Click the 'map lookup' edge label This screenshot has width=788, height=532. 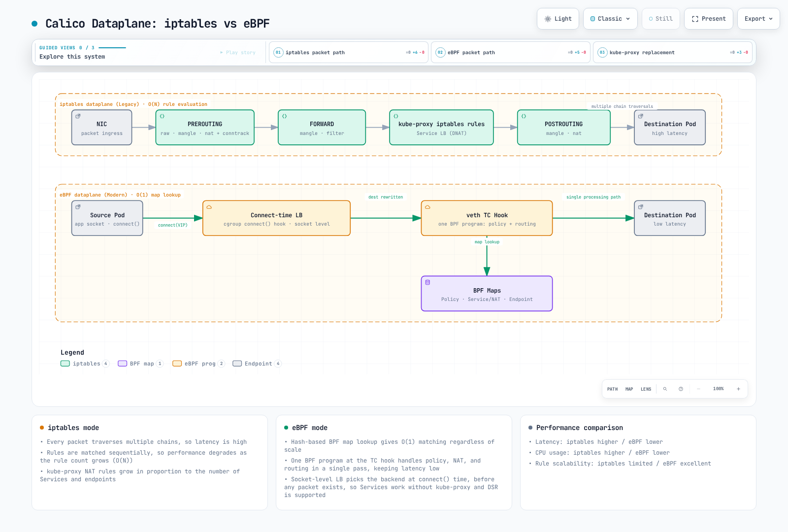[x=487, y=242]
